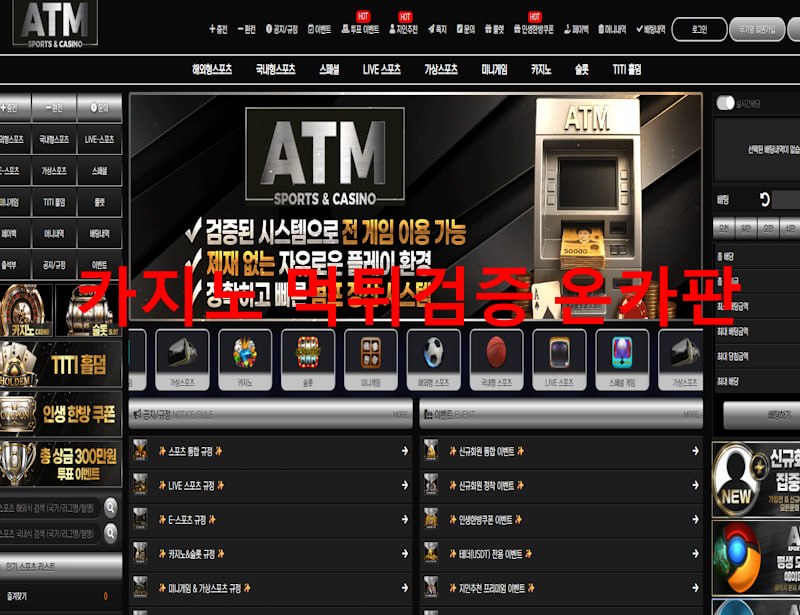The image size is (800, 615).
Task: Click the bet amount reset refresh icon
Action: [764, 200]
